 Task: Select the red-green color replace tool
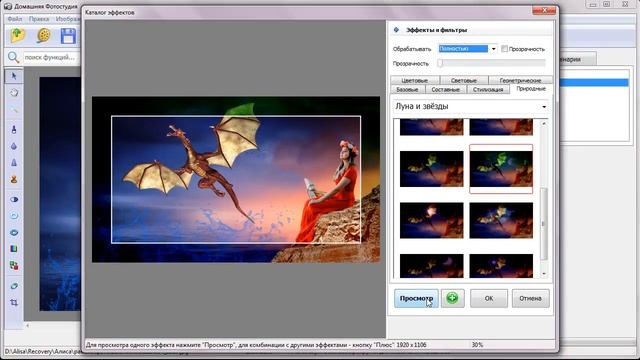coord(14,266)
